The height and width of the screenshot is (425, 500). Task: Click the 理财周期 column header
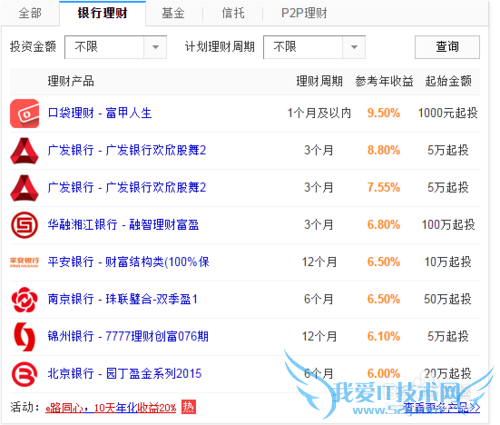point(320,81)
